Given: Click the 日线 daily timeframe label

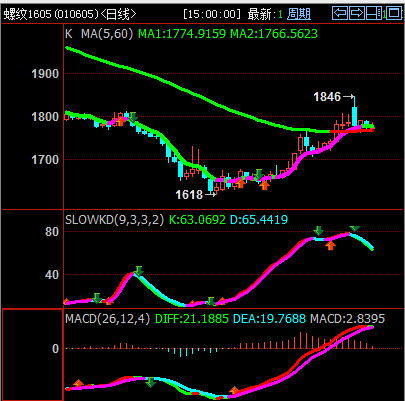Looking at the screenshot, I should pyautogui.click(x=119, y=14).
